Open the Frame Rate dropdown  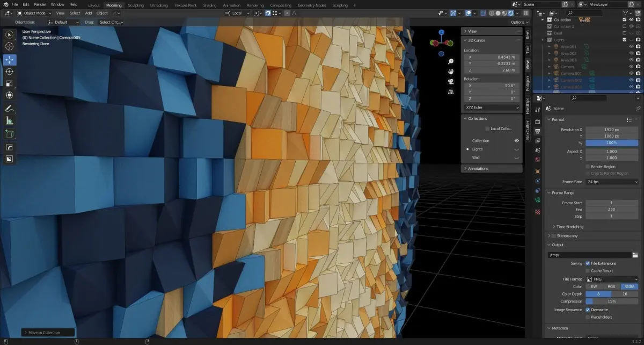click(x=612, y=182)
